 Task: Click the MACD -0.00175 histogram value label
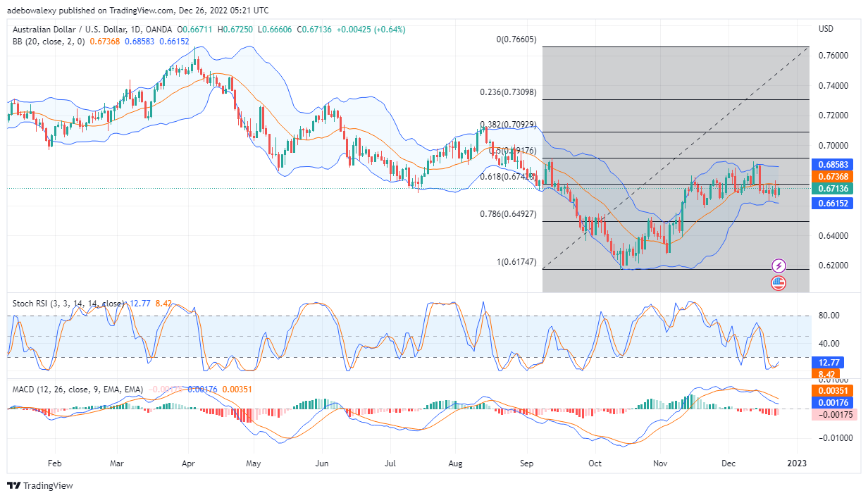(833, 416)
